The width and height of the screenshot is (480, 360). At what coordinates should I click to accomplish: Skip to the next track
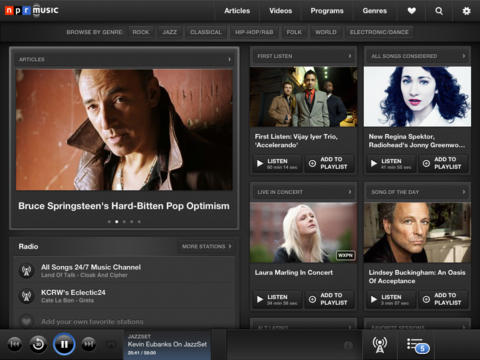pos(88,344)
